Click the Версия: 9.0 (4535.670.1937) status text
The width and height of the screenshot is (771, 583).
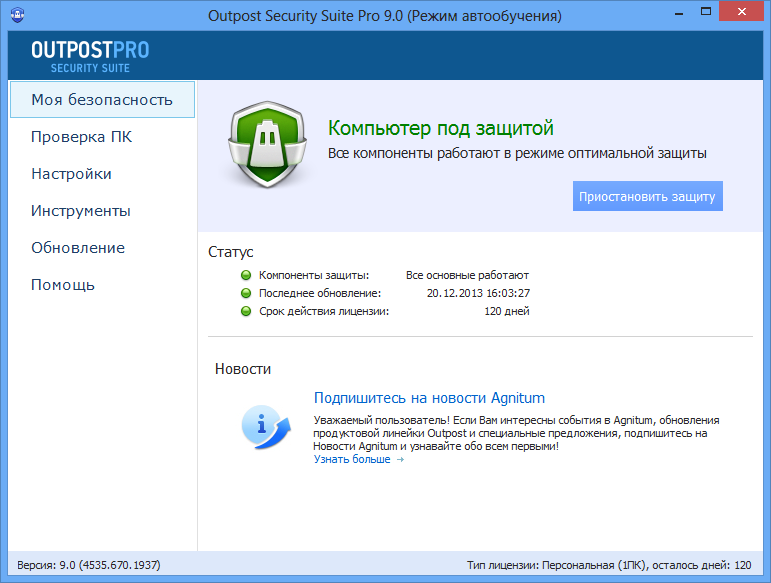point(89,565)
